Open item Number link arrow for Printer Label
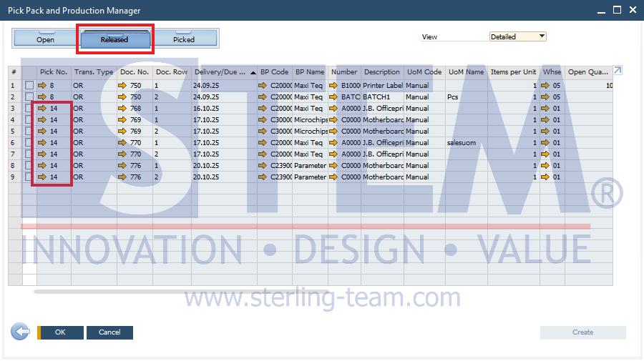This screenshot has width=644, height=361. pyautogui.click(x=333, y=86)
